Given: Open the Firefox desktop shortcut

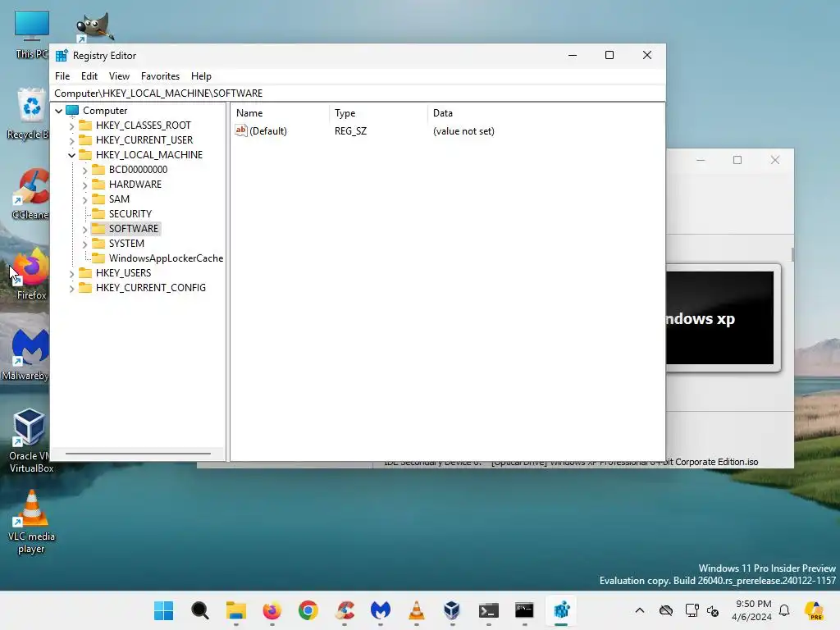Looking at the screenshot, I should (x=31, y=274).
